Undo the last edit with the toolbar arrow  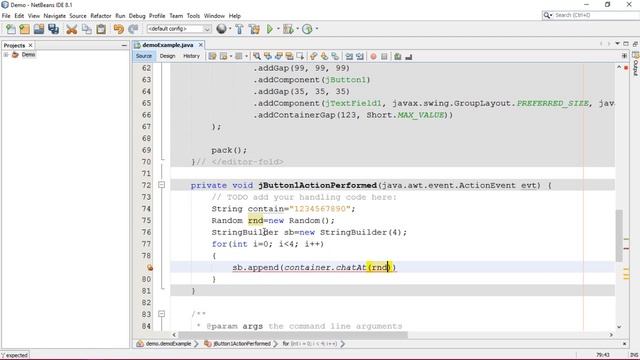[119, 29]
